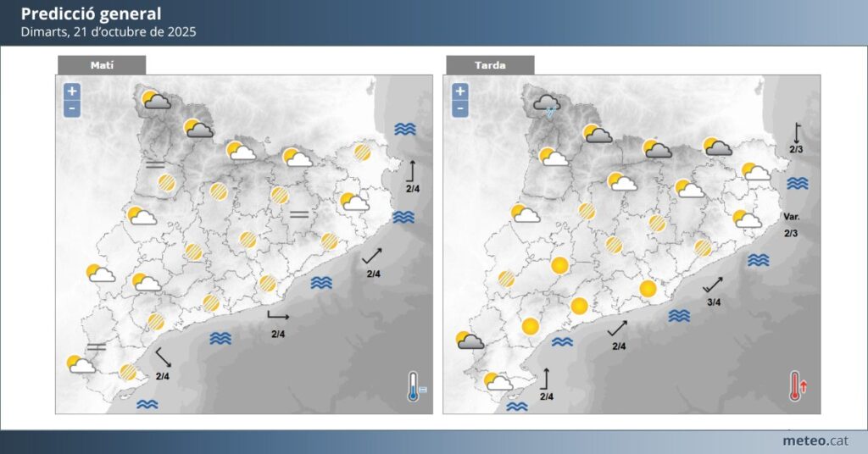Click the sun-cloud icon below the southern fog, Matí
This screenshot has width=868, height=454.
pos(81,364)
